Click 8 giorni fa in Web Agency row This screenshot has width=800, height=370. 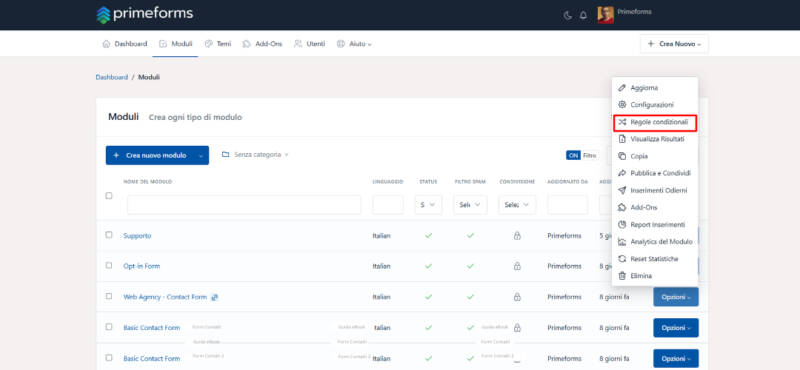(614, 297)
